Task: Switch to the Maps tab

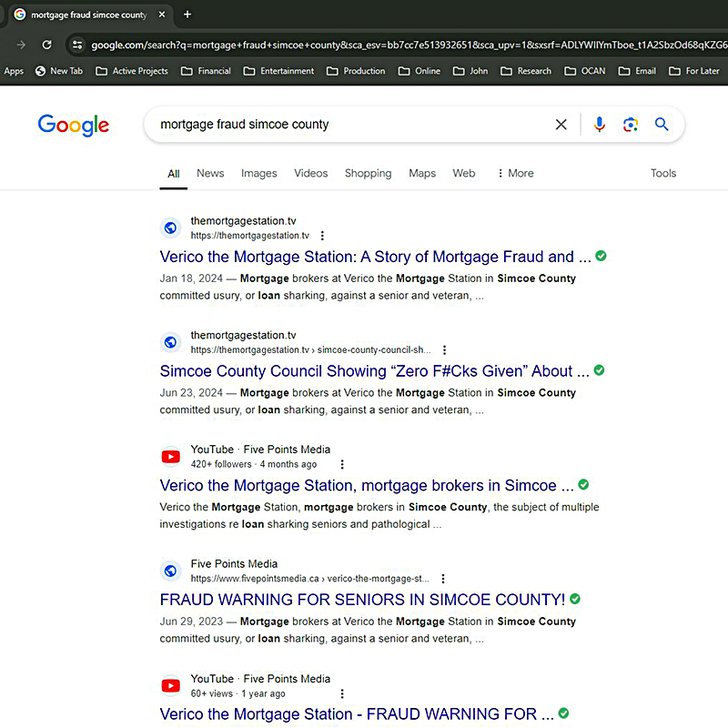Action: tap(422, 173)
